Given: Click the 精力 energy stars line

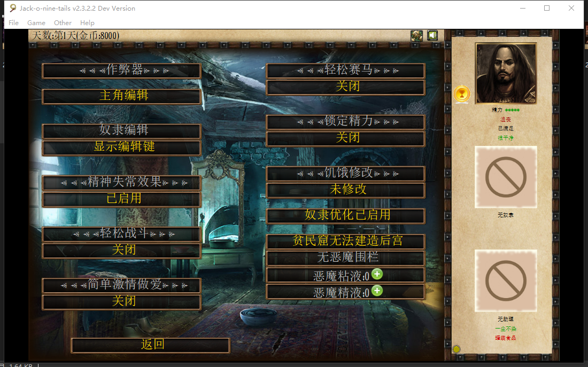Looking at the screenshot, I should pyautogui.click(x=506, y=110).
